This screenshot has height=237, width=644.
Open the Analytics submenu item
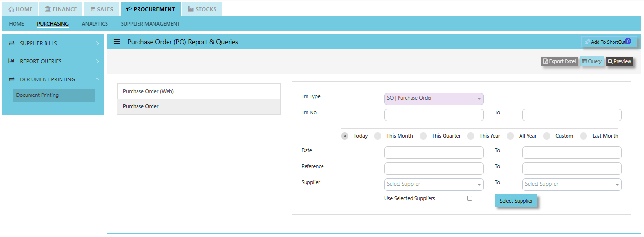pos(95,24)
